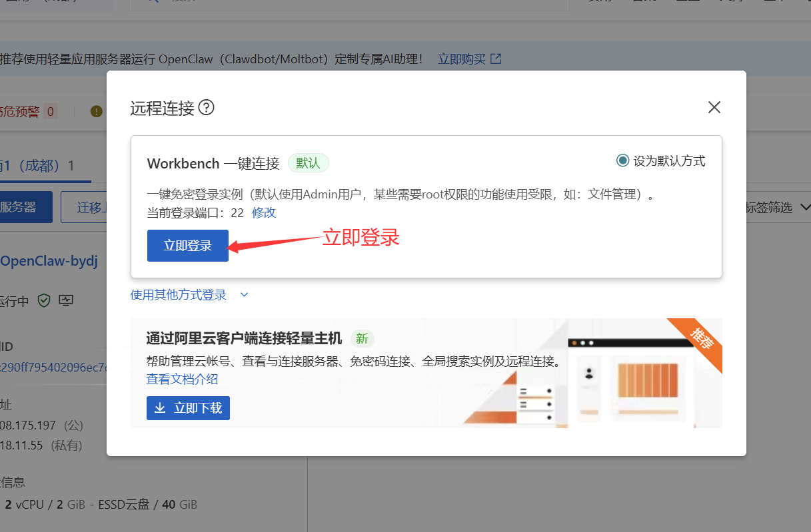Click the 新 badge beside 通过阿里云客户端连接轻量主机
The width and height of the screenshot is (811, 532).
click(363, 338)
